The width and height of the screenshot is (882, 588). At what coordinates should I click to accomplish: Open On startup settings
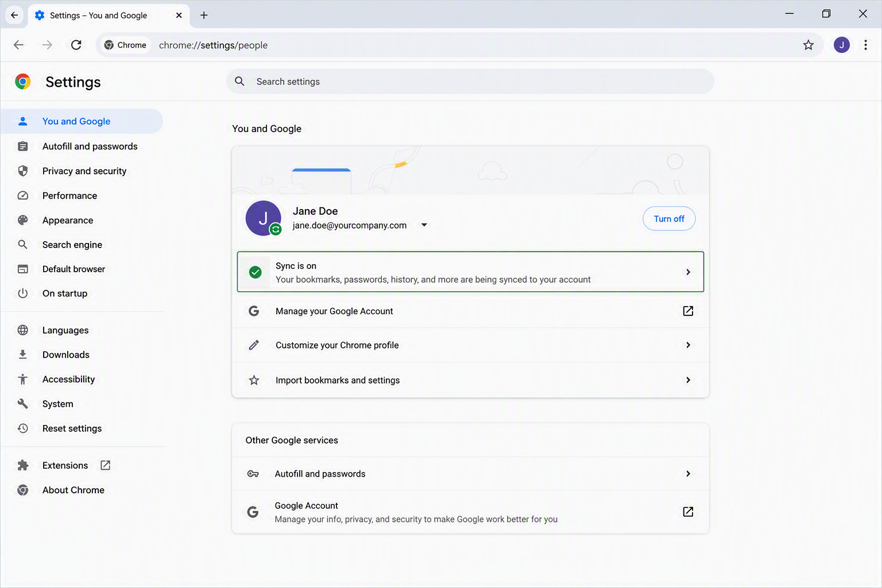coord(82,293)
